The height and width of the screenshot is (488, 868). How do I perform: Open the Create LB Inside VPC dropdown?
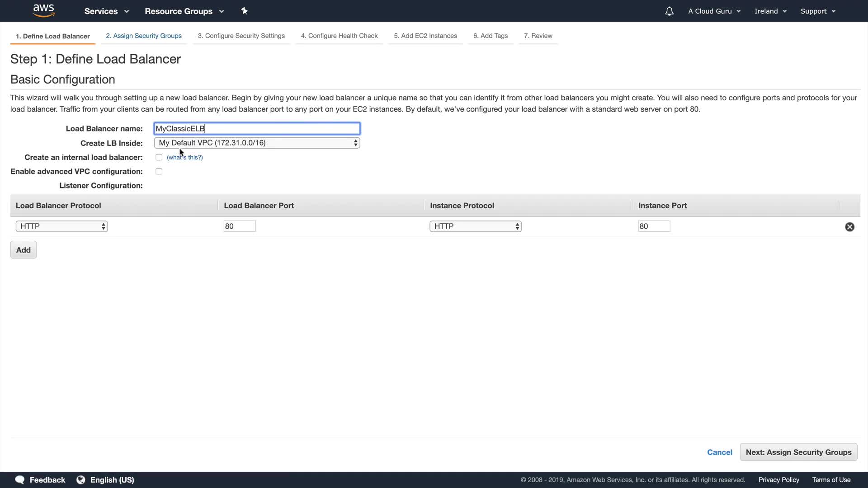[257, 143]
